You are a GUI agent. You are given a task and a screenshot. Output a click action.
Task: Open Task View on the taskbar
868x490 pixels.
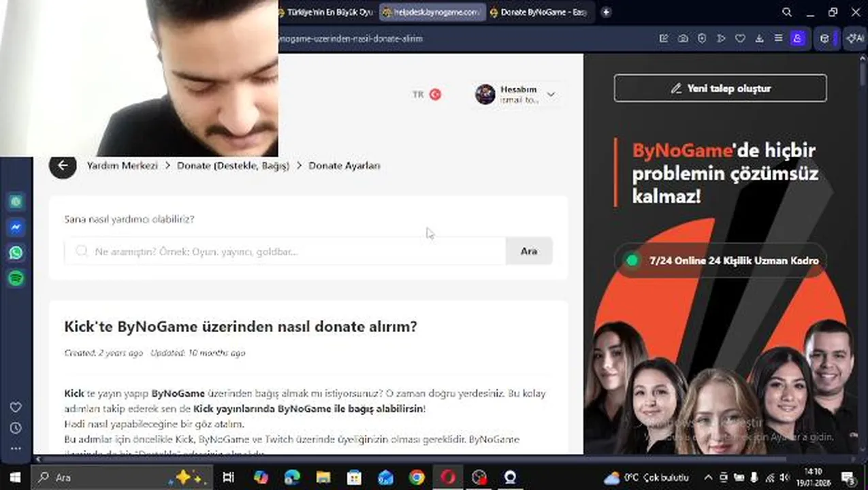tap(229, 477)
